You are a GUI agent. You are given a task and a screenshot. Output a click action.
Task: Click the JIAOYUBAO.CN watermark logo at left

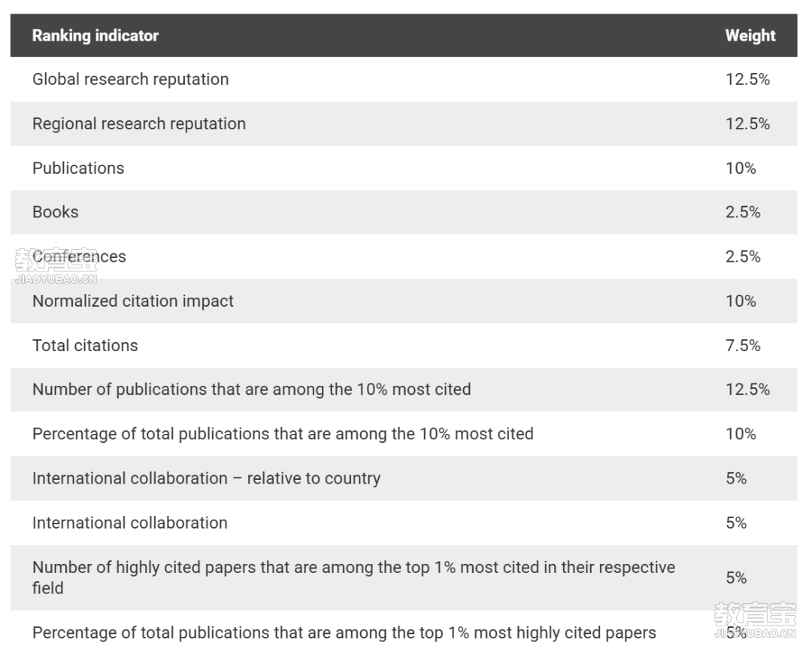click(x=56, y=266)
